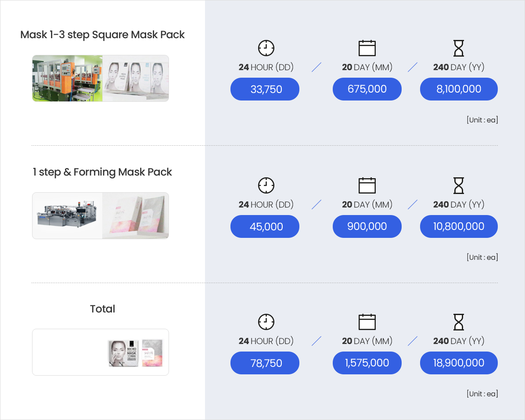Viewport: 525px width, 420px height.
Task: Click the hourglass icon in Square Mask row
Action: pos(458,48)
